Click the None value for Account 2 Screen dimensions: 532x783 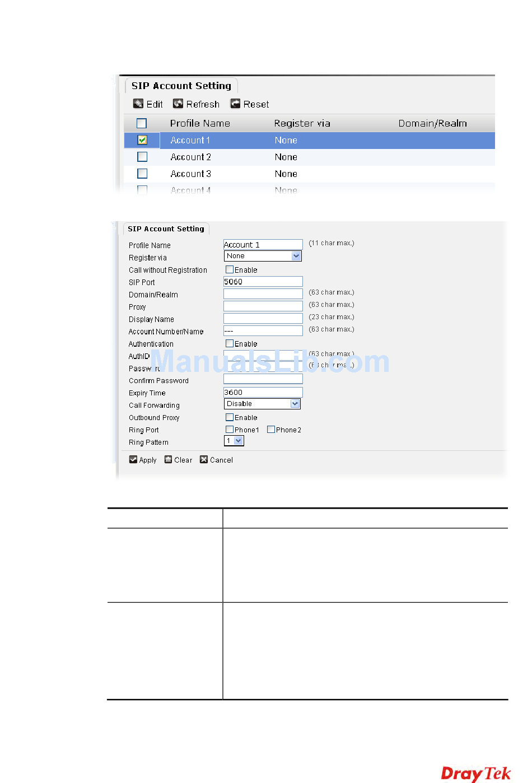pos(286,157)
